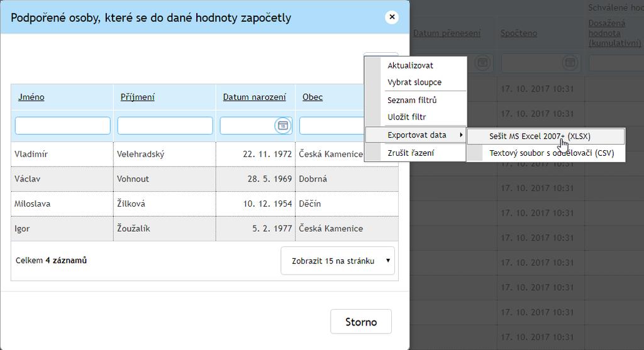Open Zobrazit 15 na stránku dropdown
Screen dimensions: 644x350
(338, 261)
